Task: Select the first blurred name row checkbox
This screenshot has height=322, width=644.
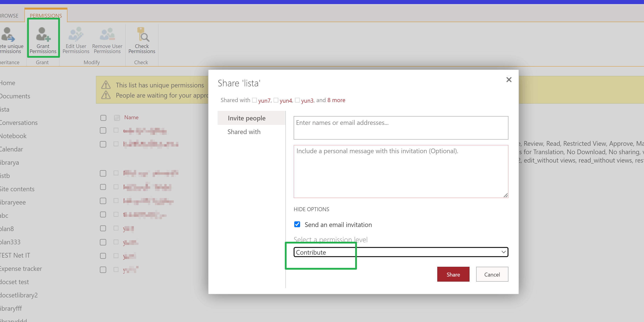Action: (x=103, y=131)
